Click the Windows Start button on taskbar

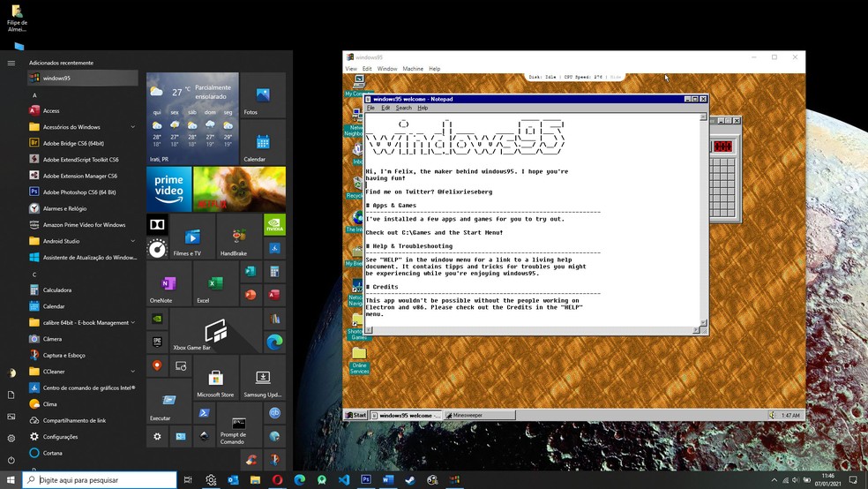tap(11, 479)
